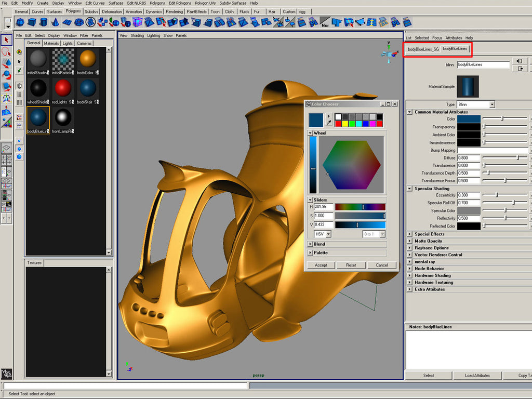Screen dimensions: 532x399
Task: Choose the Move tool in toolbox
Action: 6,63
